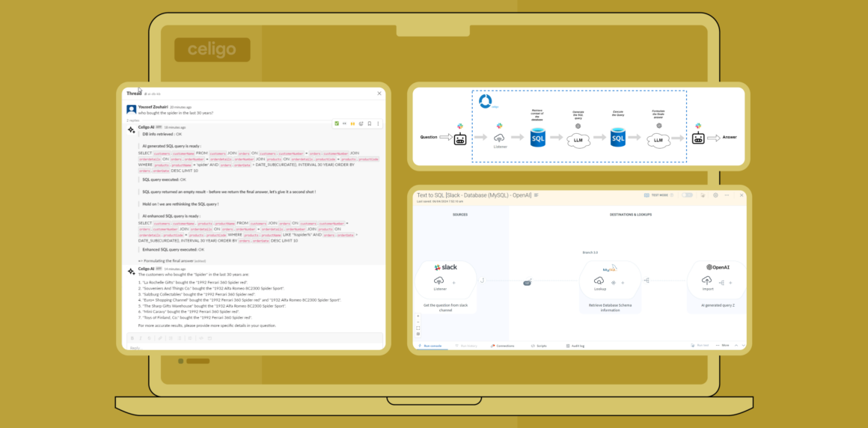This screenshot has height=428, width=868.
Task: Click plus icon on OpenAI Import step
Action: pos(730,282)
